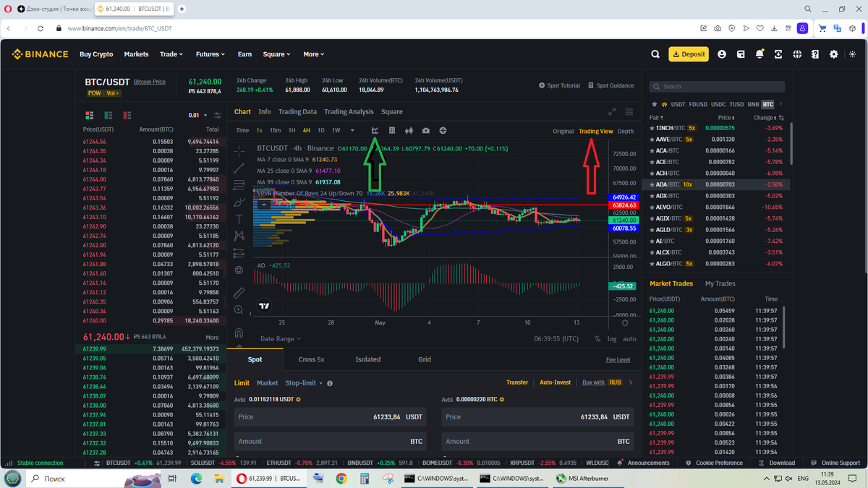Click the Transfer link
This screenshot has height=488, width=868.
[517, 382]
